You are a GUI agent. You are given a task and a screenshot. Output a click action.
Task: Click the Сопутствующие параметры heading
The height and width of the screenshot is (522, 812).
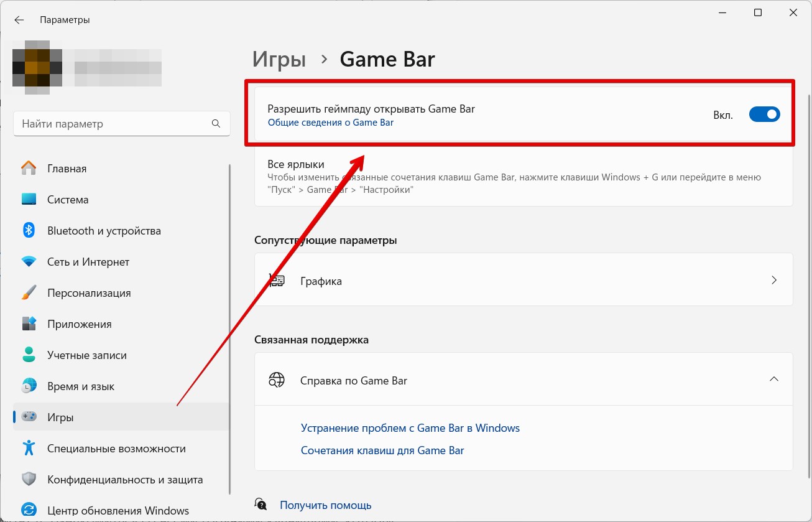pos(326,240)
